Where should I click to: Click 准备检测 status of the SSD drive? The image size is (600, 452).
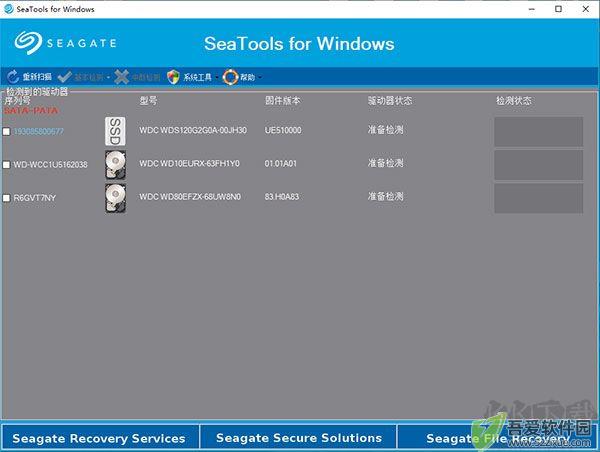[x=385, y=130]
